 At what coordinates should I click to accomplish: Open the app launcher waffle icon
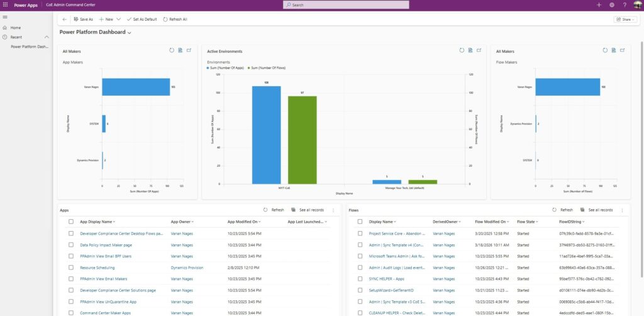[6, 4]
